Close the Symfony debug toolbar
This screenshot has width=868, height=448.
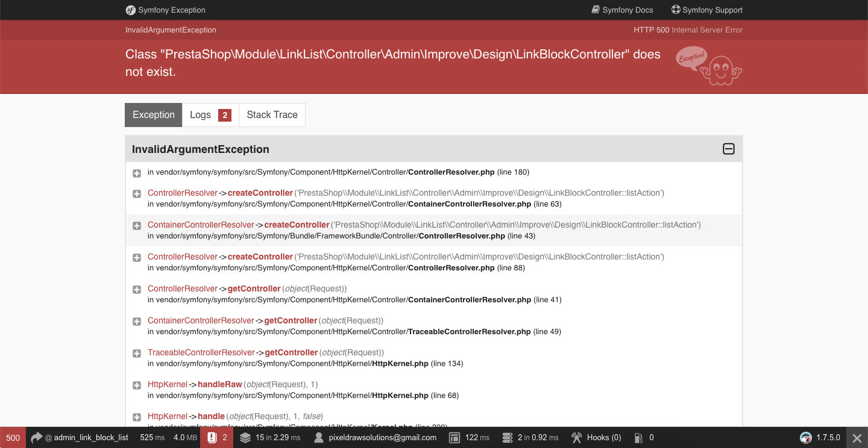coord(857,438)
